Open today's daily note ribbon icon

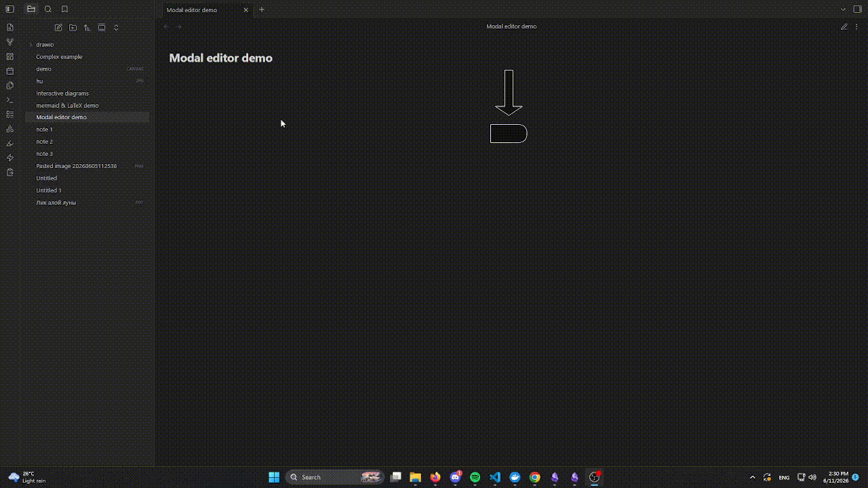pos(9,71)
